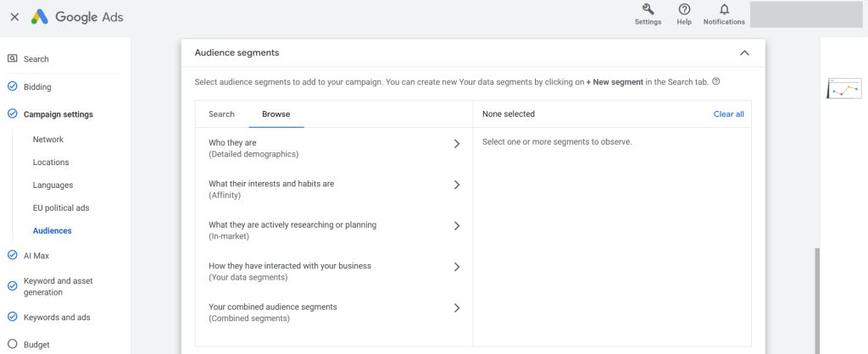Open Settings wrench icon

click(x=648, y=10)
